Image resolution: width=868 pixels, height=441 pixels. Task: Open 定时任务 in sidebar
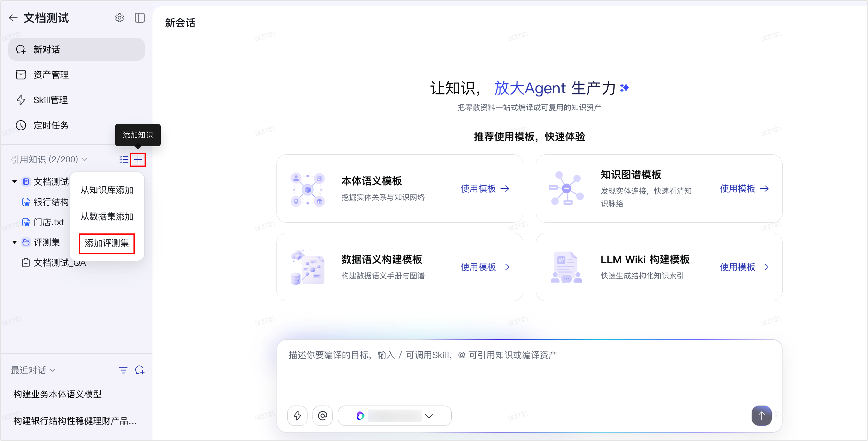pos(77,125)
